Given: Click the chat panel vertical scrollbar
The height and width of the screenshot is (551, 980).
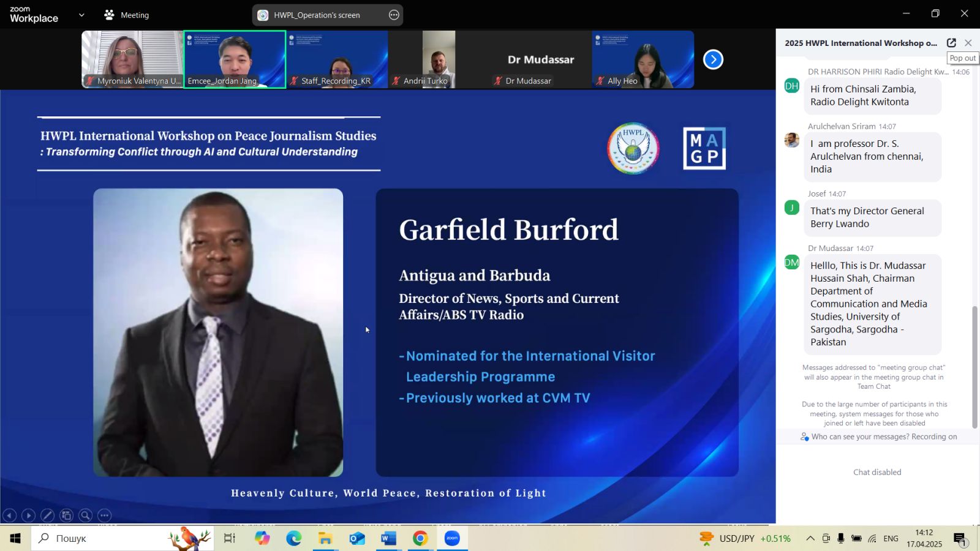Looking at the screenshot, I should click(x=974, y=367).
